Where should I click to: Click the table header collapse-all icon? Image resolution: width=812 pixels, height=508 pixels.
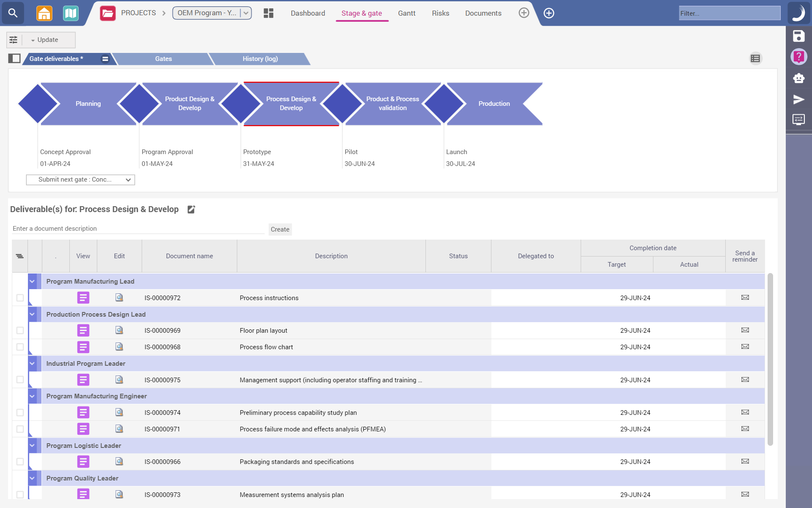coord(20,256)
